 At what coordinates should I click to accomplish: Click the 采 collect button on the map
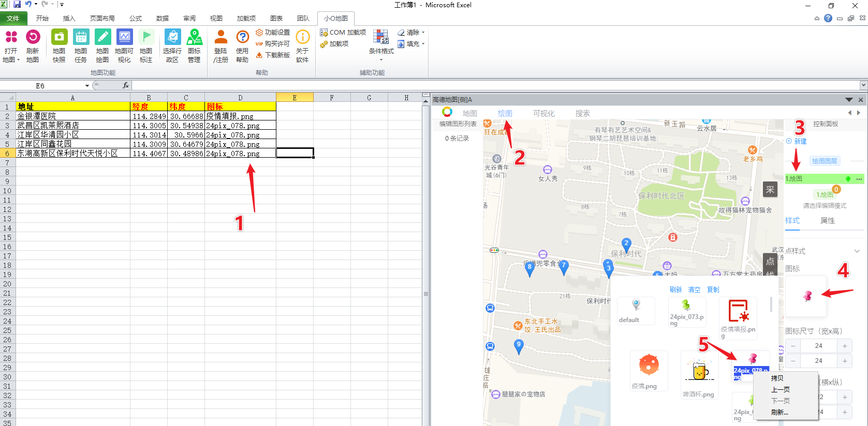point(770,190)
